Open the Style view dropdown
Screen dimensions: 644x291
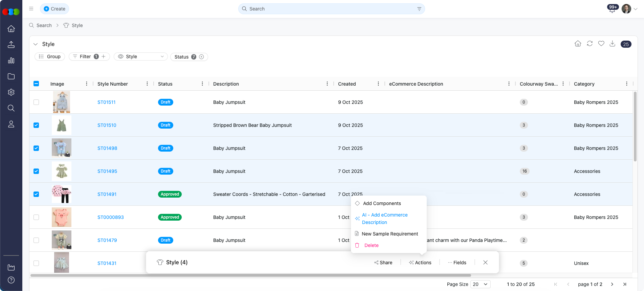pyautogui.click(x=141, y=57)
